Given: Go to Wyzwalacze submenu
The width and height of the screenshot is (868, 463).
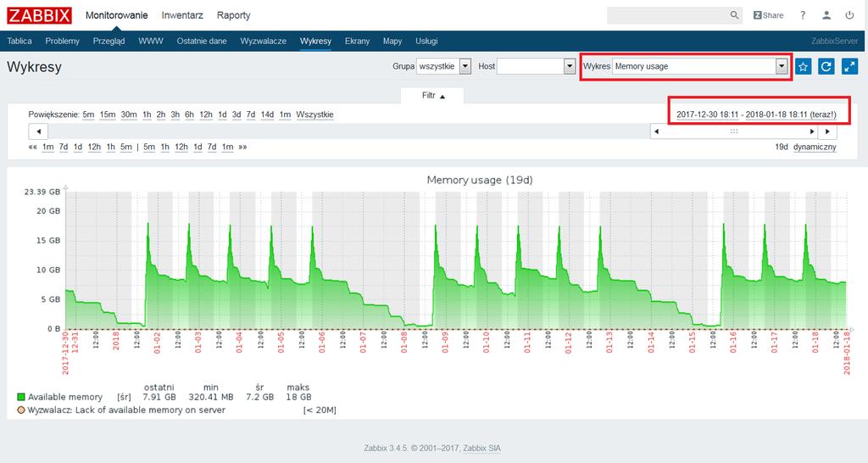Looking at the screenshot, I should point(263,41).
